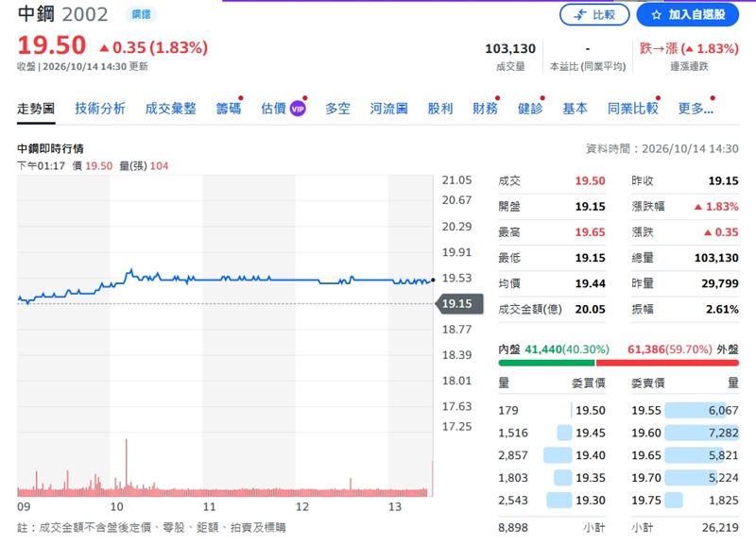This screenshot has height=545, width=756.
Task: Open the 健診 tab
Action: [x=530, y=109]
